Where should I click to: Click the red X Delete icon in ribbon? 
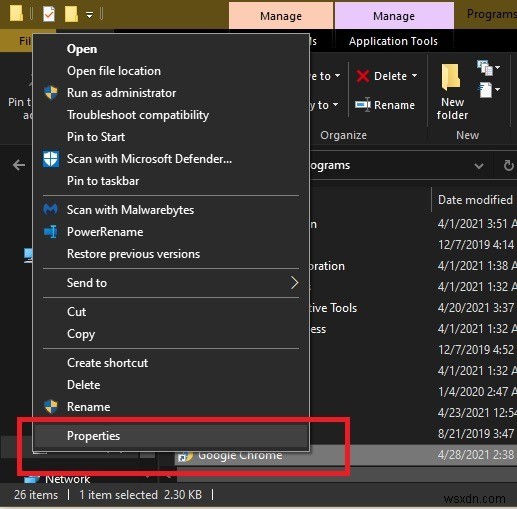point(362,76)
